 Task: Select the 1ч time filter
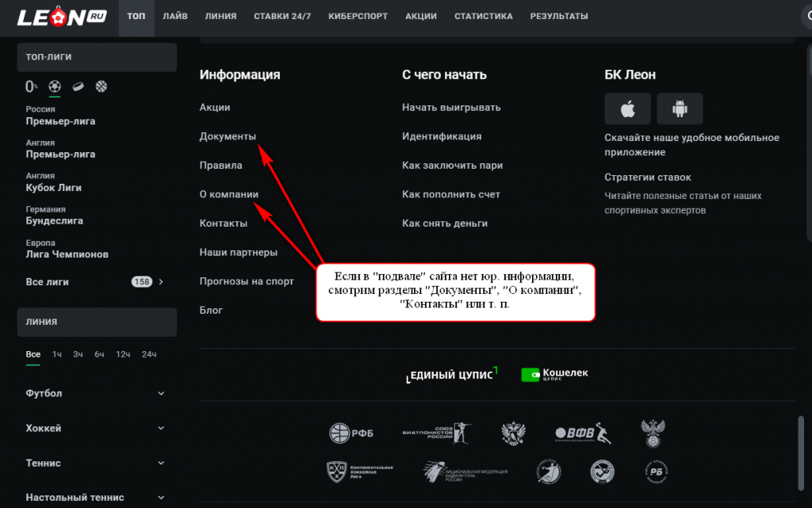pyautogui.click(x=57, y=354)
